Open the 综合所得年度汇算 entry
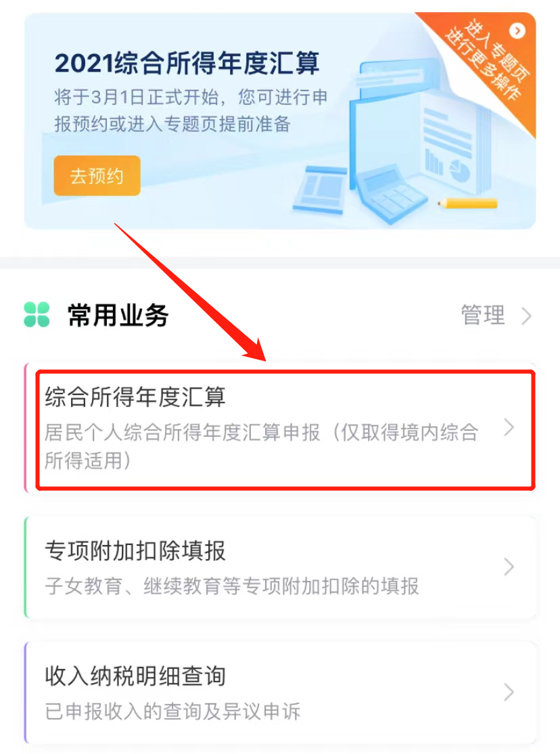The height and width of the screenshot is (754, 560). pyautogui.click(x=280, y=427)
